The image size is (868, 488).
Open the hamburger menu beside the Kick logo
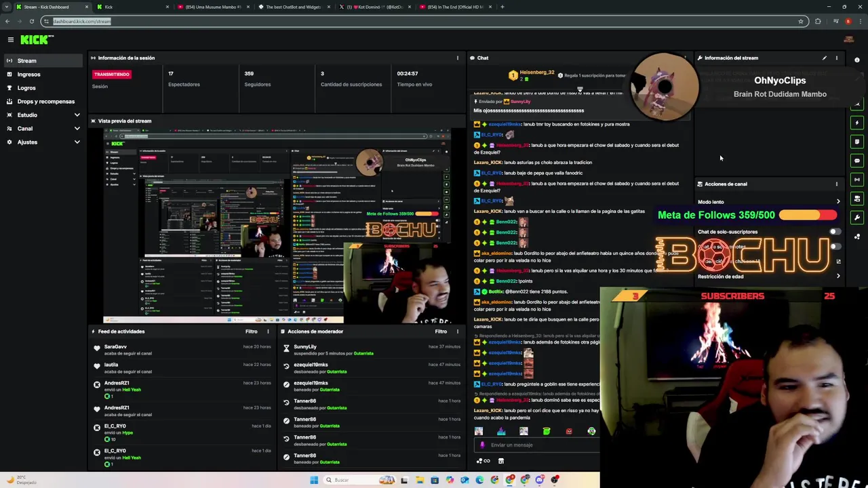11,40
